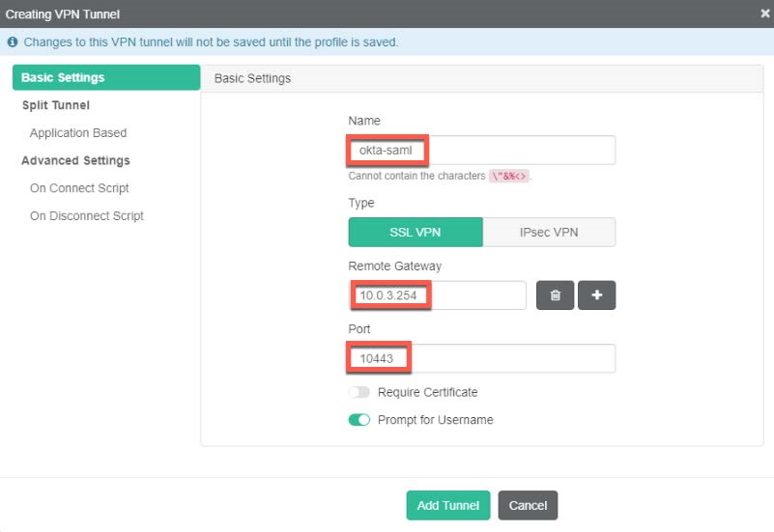Screen dimensions: 774x532
Task: Switch type to IPsec VPN
Action: coord(548,233)
